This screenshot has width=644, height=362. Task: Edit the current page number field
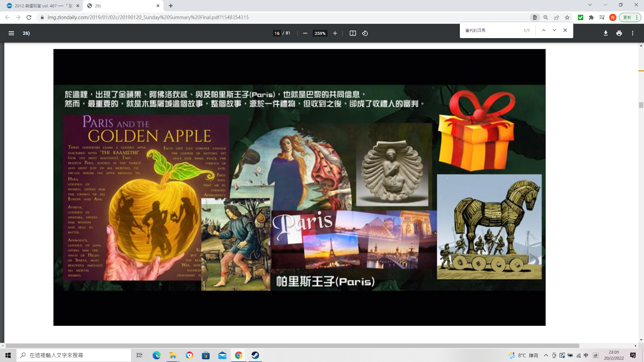(x=277, y=33)
